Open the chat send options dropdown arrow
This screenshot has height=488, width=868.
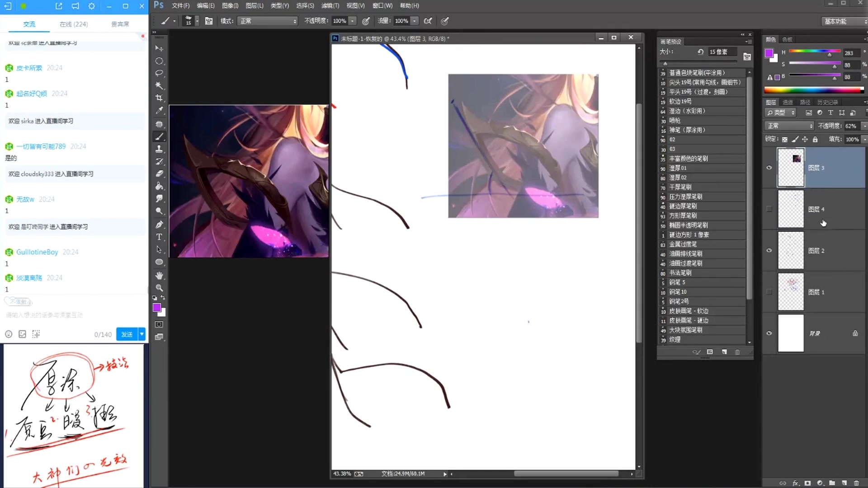click(142, 334)
